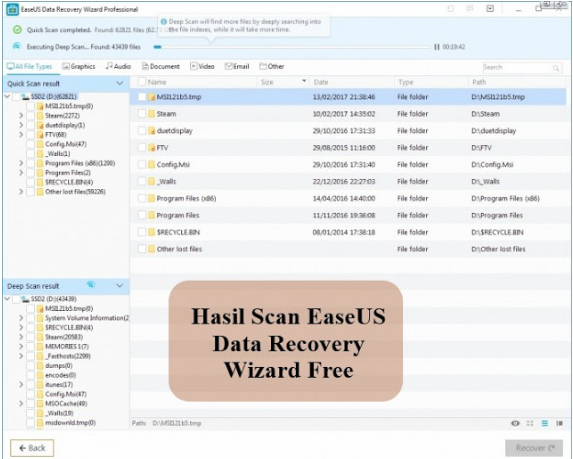
Task: Sort by the Name column header
Action: [157, 82]
